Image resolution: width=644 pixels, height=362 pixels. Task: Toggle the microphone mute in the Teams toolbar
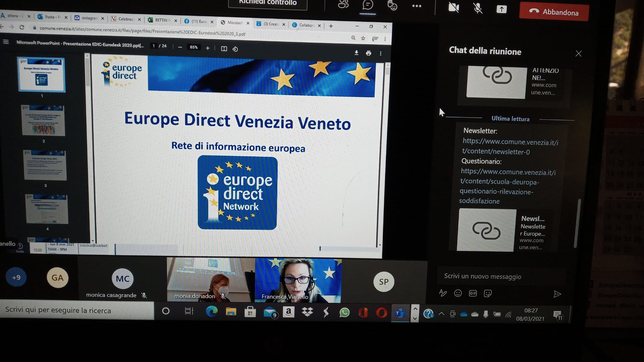[478, 8]
